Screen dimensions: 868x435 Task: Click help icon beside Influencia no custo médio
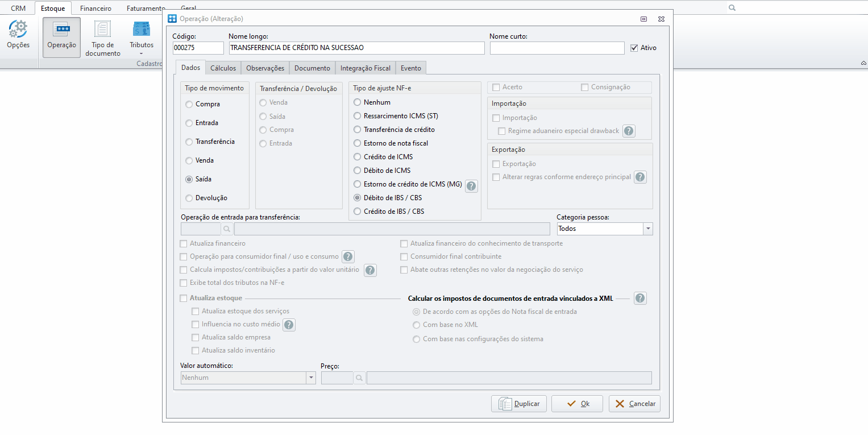click(289, 325)
